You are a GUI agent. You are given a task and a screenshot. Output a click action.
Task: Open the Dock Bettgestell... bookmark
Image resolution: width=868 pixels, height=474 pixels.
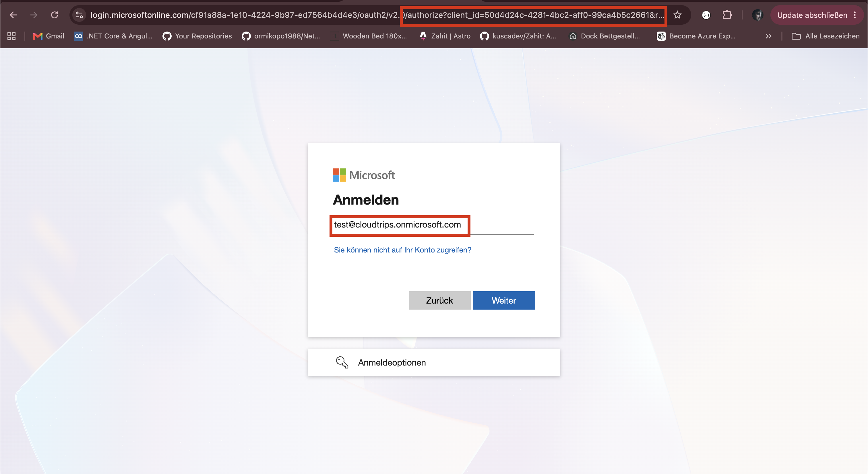click(604, 36)
